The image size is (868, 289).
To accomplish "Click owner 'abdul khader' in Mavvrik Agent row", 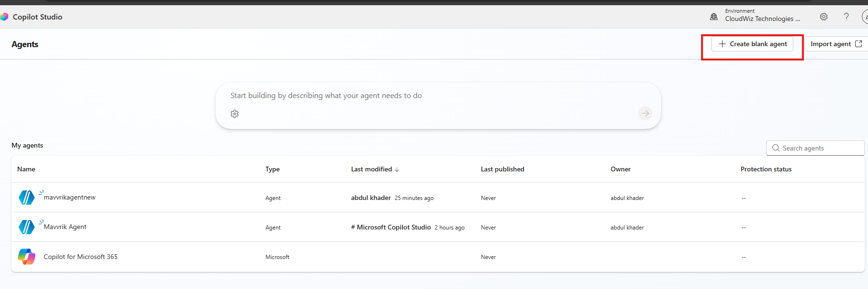I will [x=627, y=228].
